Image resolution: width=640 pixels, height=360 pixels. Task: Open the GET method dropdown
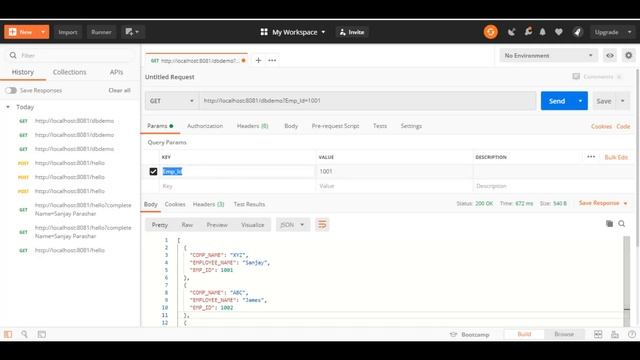click(x=172, y=101)
